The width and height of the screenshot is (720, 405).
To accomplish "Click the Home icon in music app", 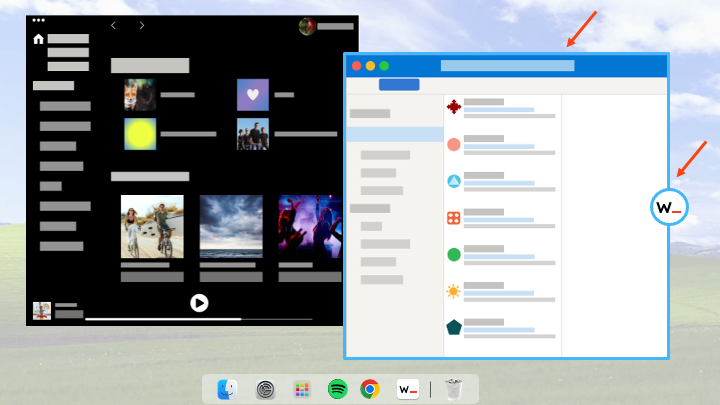I will 39,39.
